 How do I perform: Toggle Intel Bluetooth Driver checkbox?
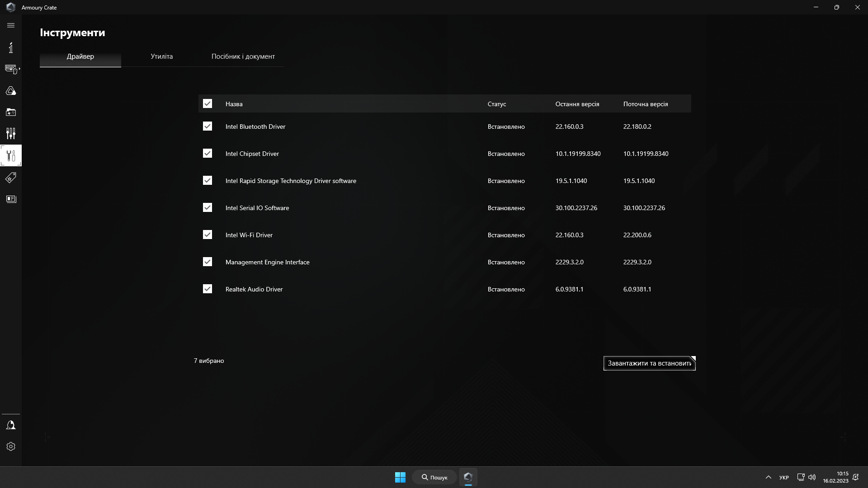click(208, 127)
